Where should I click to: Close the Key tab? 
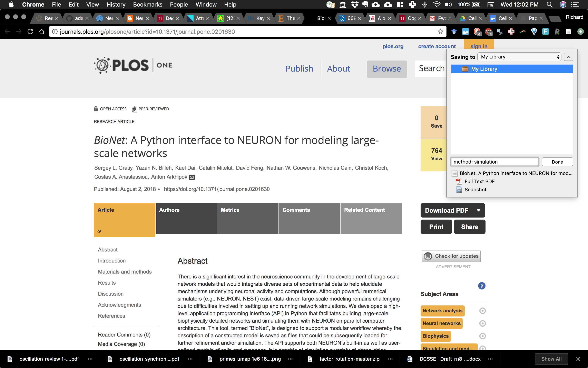point(268,18)
